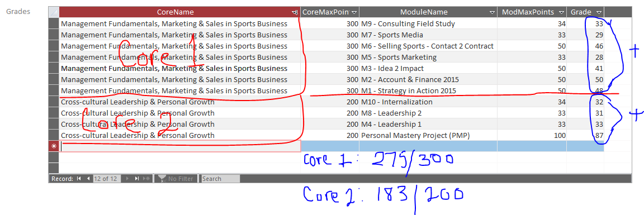Select the ModuleName column header label
The width and height of the screenshot is (644, 215).
[x=424, y=12]
